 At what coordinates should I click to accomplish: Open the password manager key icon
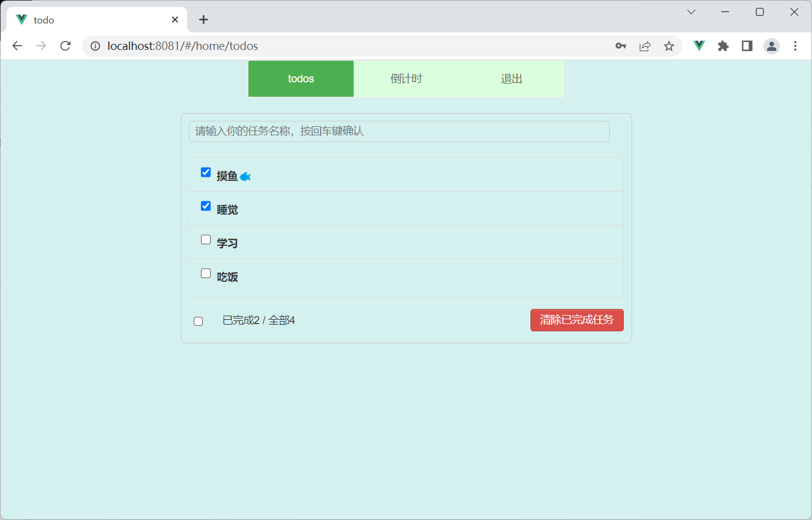click(621, 46)
